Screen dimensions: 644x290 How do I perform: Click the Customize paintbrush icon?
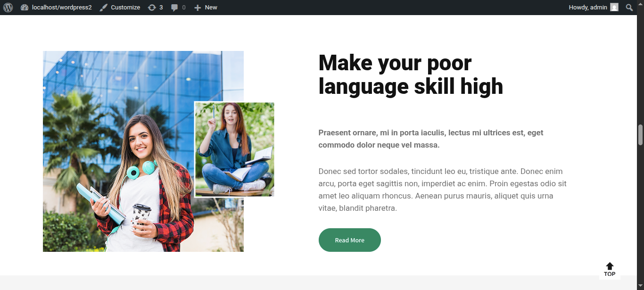pos(104,8)
